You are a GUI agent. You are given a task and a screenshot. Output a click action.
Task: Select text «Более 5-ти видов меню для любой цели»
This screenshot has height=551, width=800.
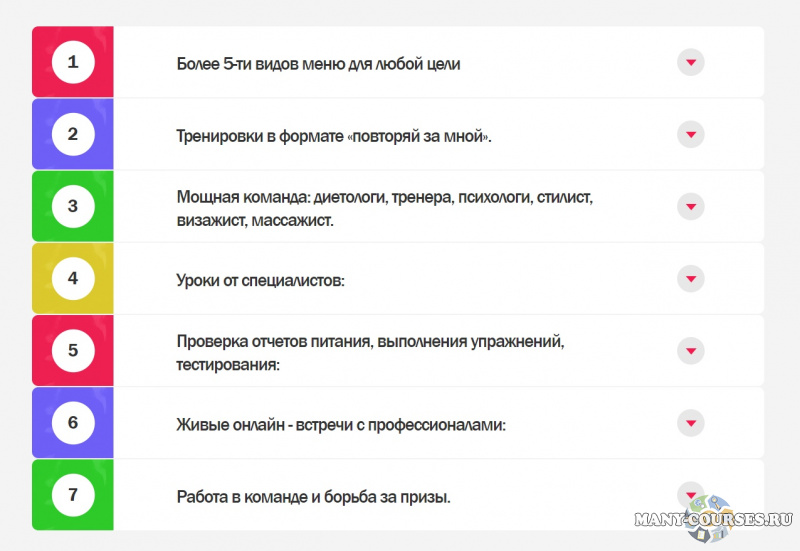(318, 64)
